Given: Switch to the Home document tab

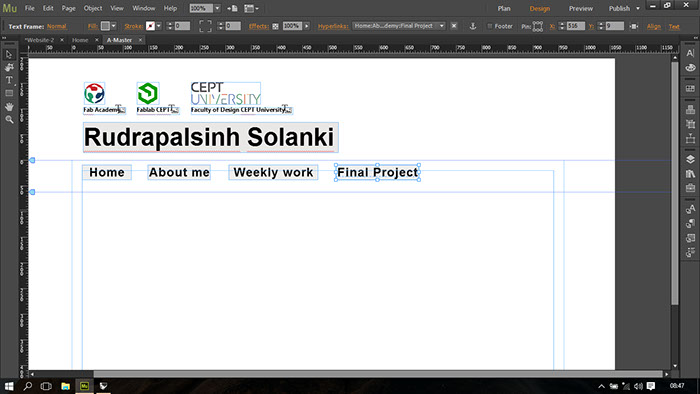Looking at the screenshot, I should (x=80, y=40).
